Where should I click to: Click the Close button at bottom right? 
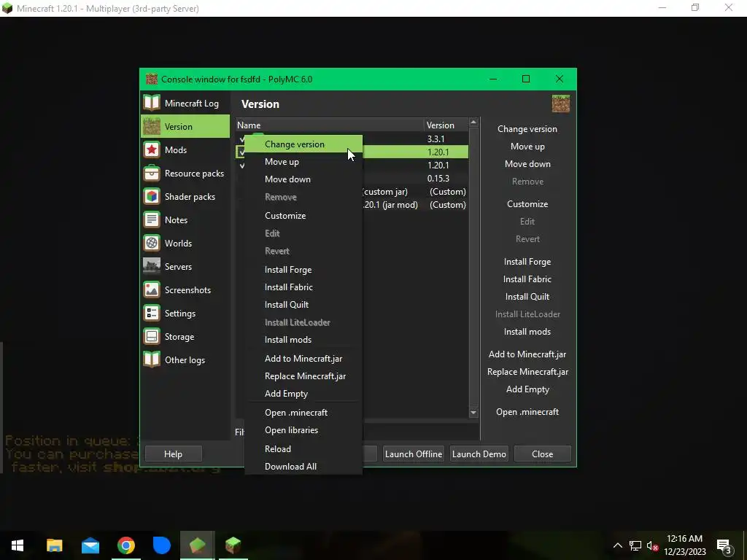[x=542, y=454]
